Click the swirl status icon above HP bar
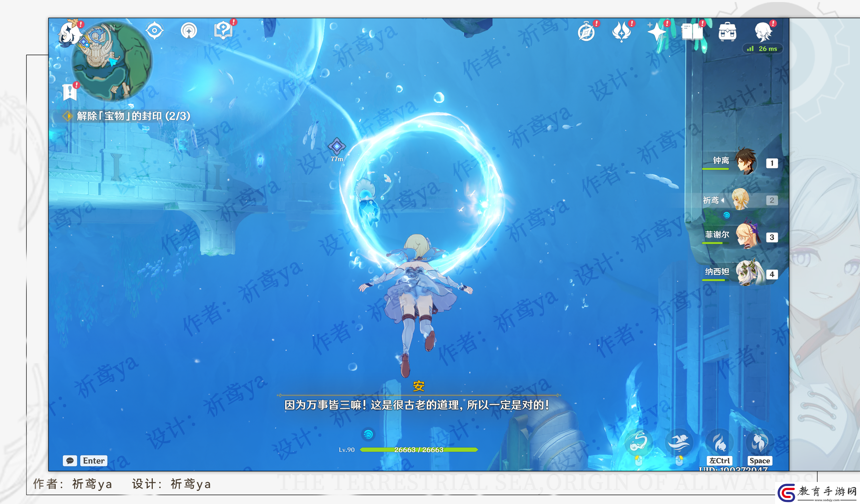The height and width of the screenshot is (504, 860). [368, 434]
